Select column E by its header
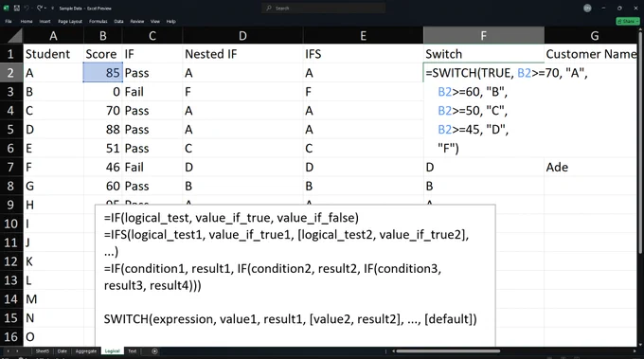The width and height of the screenshot is (644, 359). tap(363, 36)
